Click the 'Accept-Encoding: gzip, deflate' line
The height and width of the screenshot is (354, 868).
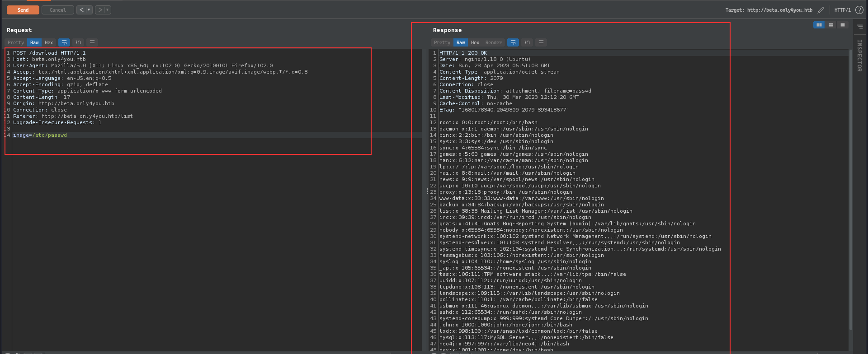(61, 84)
